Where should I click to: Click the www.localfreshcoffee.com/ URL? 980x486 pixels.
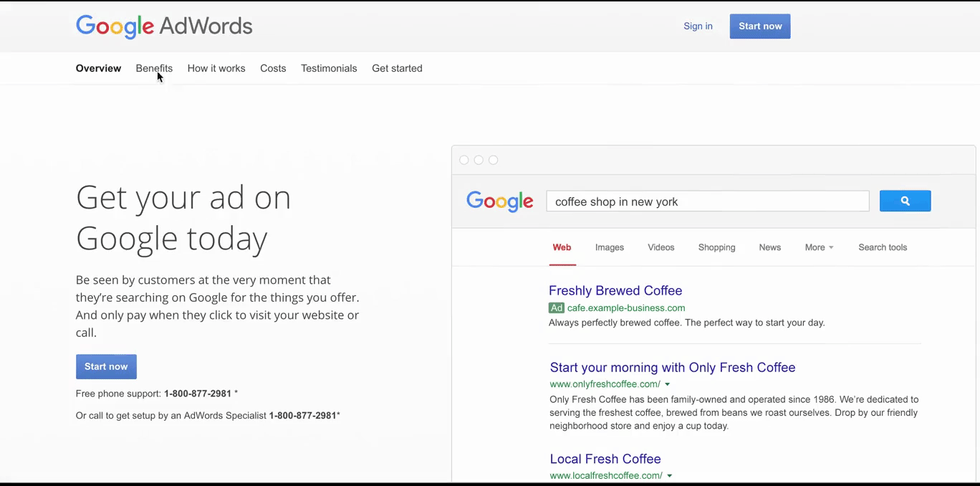(x=606, y=476)
